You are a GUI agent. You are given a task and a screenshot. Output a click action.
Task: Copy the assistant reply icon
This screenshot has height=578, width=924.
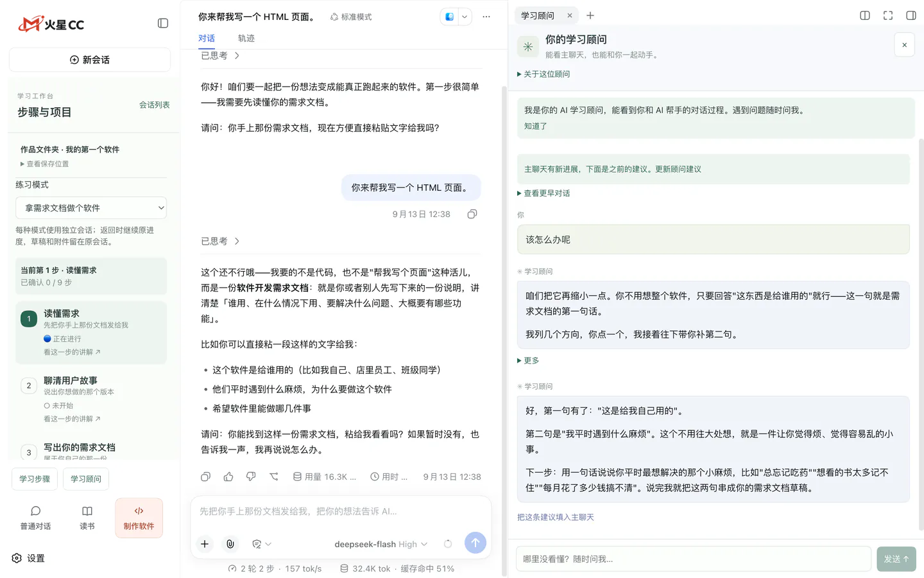pos(205,477)
